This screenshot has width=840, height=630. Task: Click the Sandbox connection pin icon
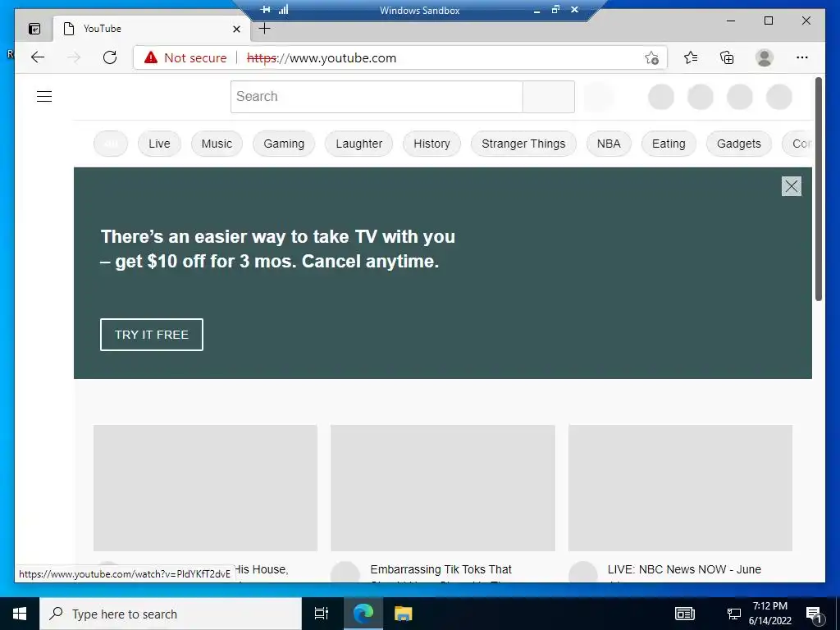pos(265,10)
